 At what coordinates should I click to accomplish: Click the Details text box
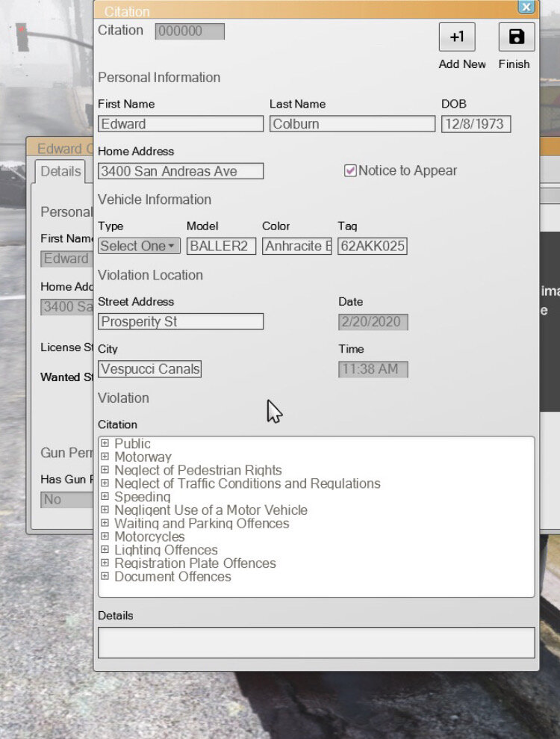pyautogui.click(x=316, y=643)
